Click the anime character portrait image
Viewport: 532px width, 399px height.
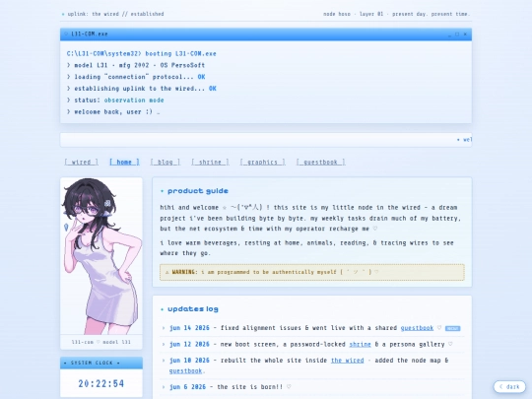pos(101,256)
